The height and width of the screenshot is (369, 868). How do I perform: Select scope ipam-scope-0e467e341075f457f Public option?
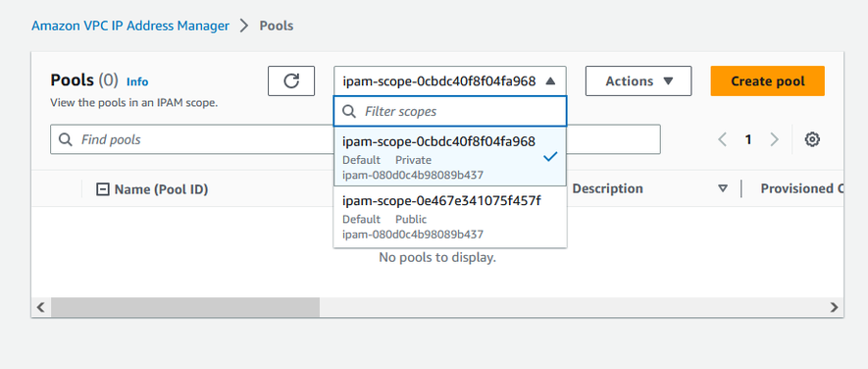click(450, 217)
